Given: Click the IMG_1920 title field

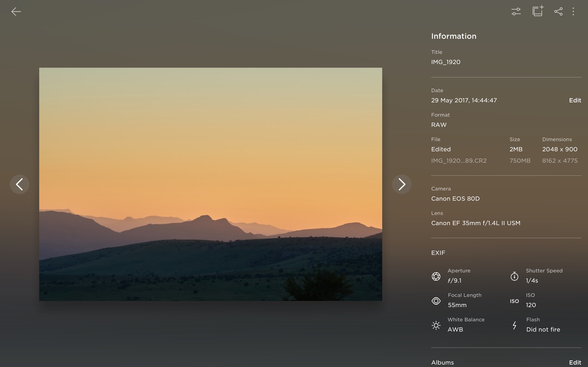Looking at the screenshot, I should 446,62.
